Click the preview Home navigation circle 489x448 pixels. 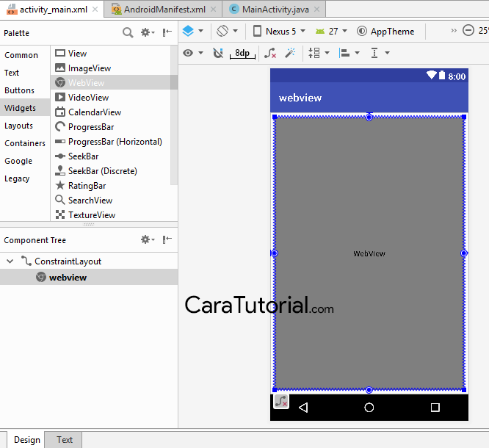369,408
